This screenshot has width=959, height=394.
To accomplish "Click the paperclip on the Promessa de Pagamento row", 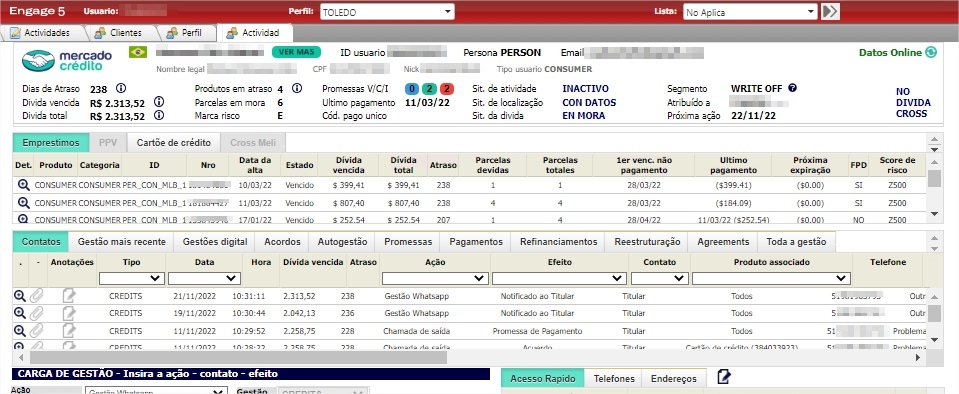I will [37, 331].
